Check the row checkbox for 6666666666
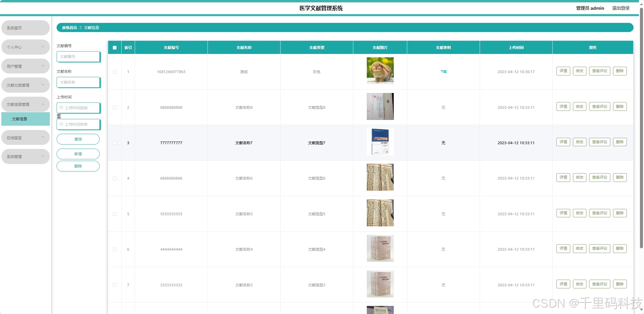This screenshot has width=644, height=314. coord(115,178)
